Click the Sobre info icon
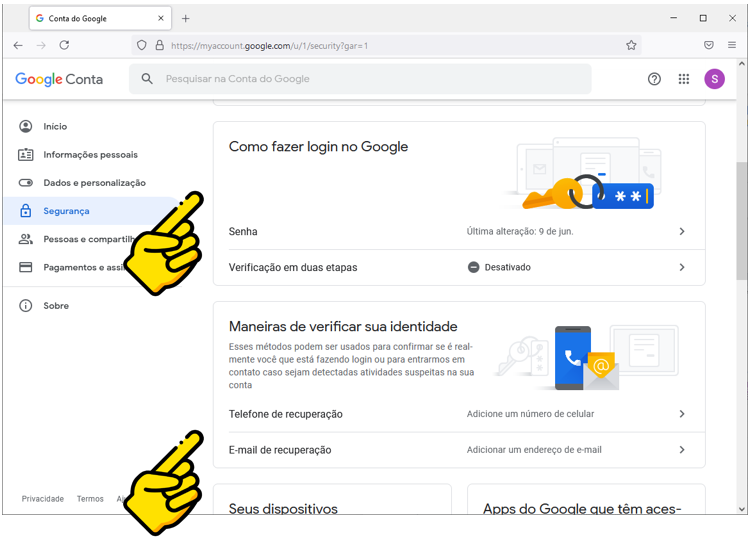 25,306
